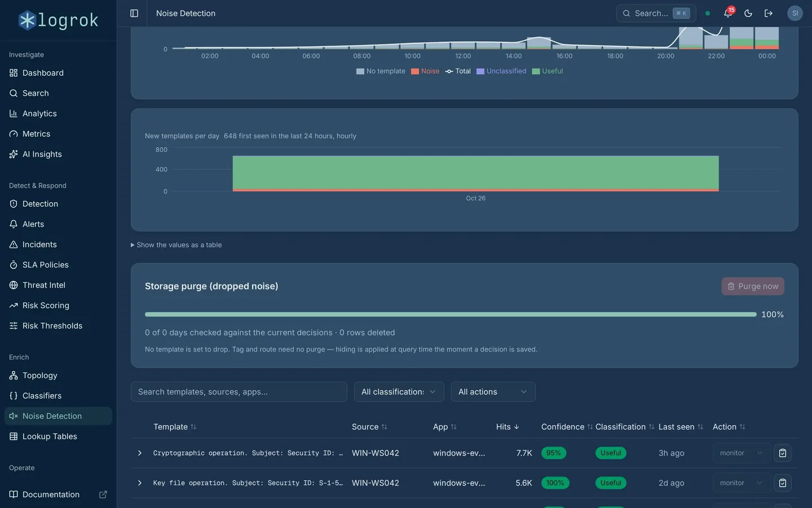Click the storage purge progress bar

451,314
